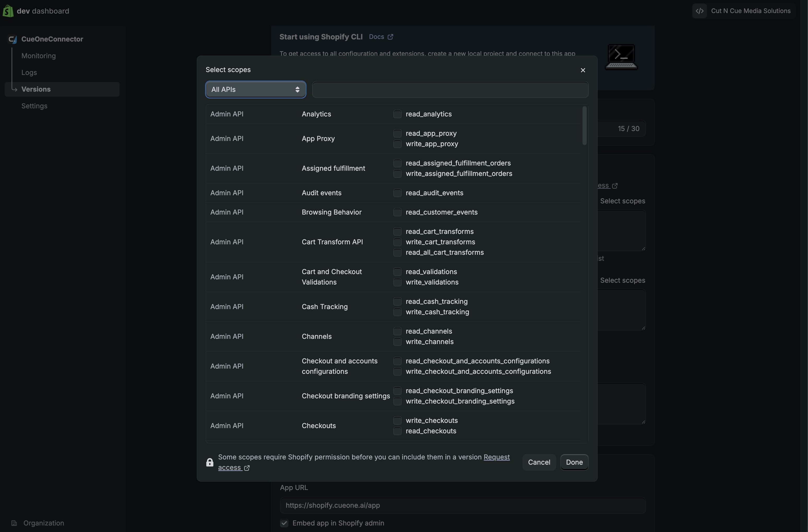Click the Cash Tracking label
The width and height of the screenshot is (808, 532).
(325, 307)
